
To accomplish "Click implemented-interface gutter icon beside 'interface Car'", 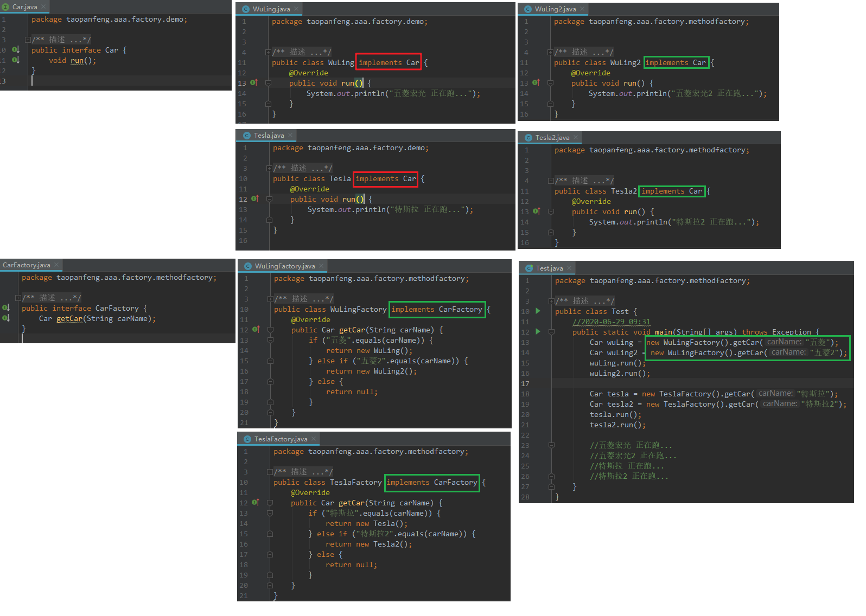I will pyautogui.click(x=16, y=50).
